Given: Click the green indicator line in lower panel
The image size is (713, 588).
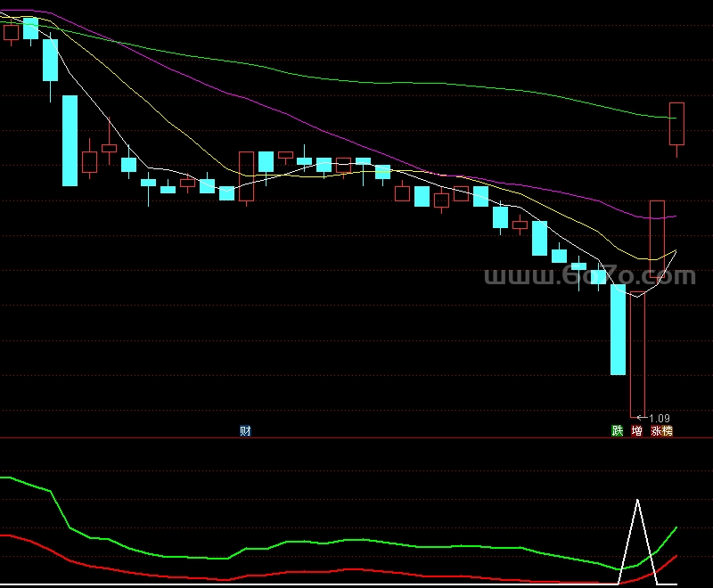Looking at the screenshot, I should click(x=356, y=540).
